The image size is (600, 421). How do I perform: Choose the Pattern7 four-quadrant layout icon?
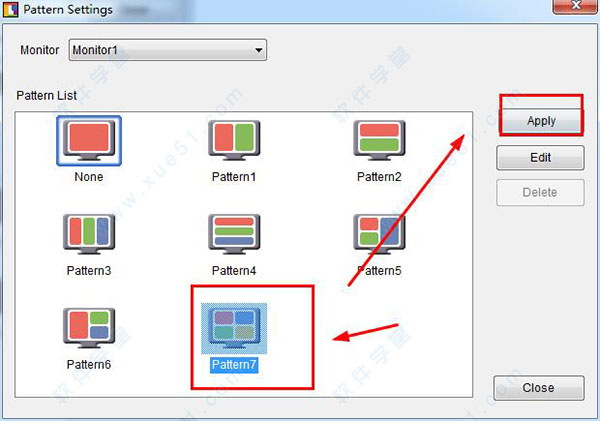pos(234,328)
